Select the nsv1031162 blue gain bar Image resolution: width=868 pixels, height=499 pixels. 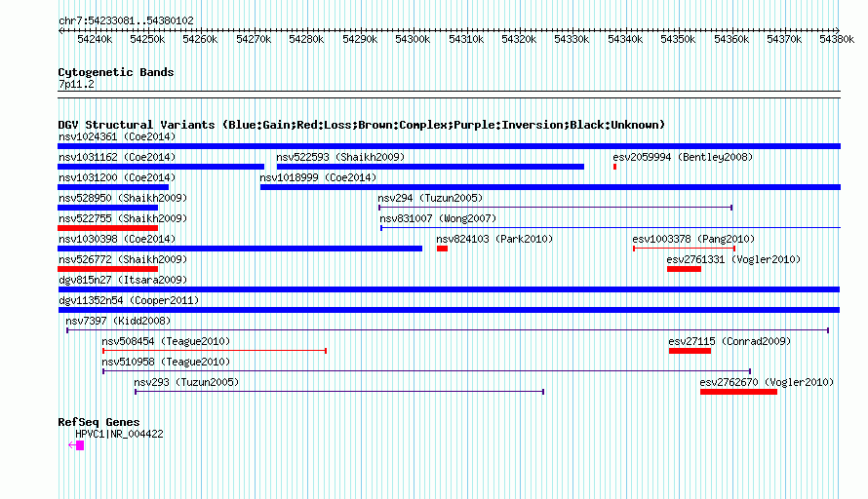pyautogui.click(x=161, y=167)
